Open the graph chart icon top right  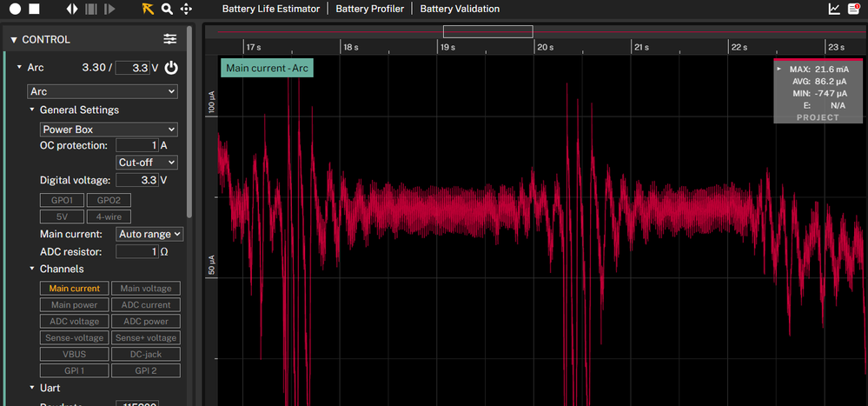[834, 9]
